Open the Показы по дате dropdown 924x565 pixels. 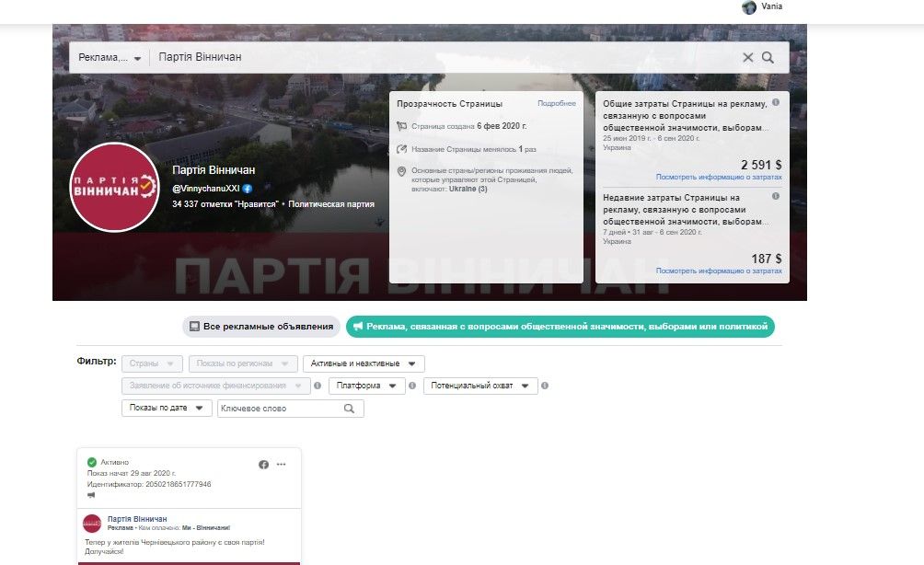tap(167, 409)
